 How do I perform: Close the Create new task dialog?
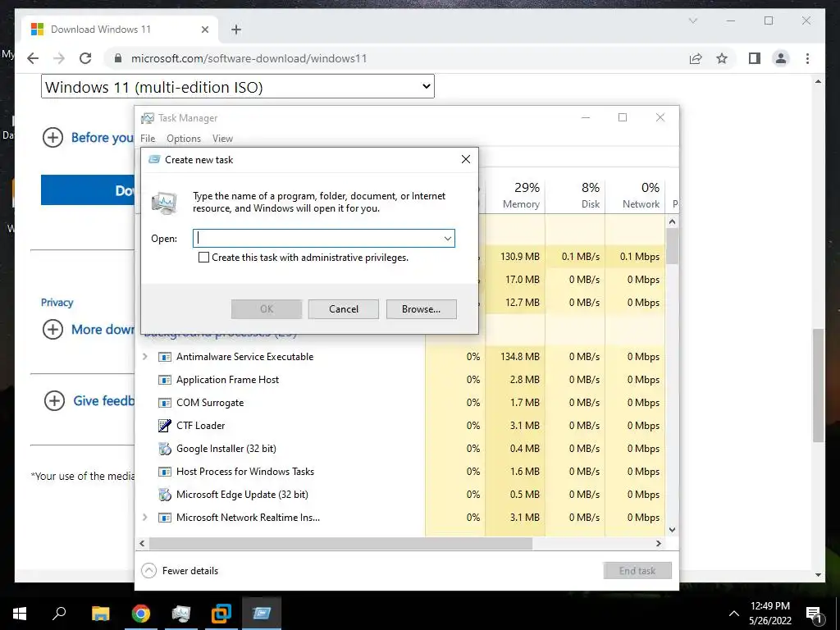tap(466, 159)
